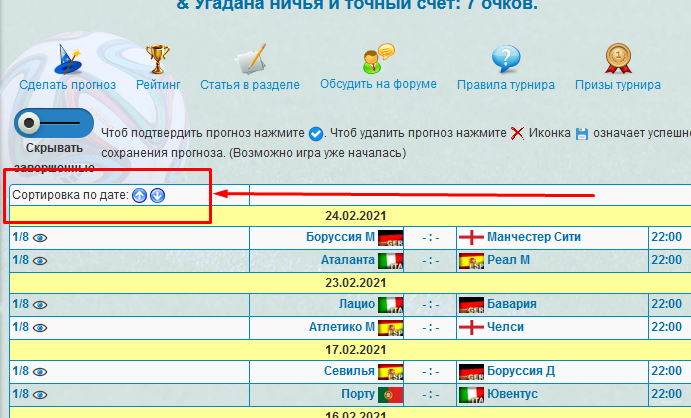Click eye icon in Севилья row
Image resolution: width=691 pixels, height=418 pixels.
40,372
